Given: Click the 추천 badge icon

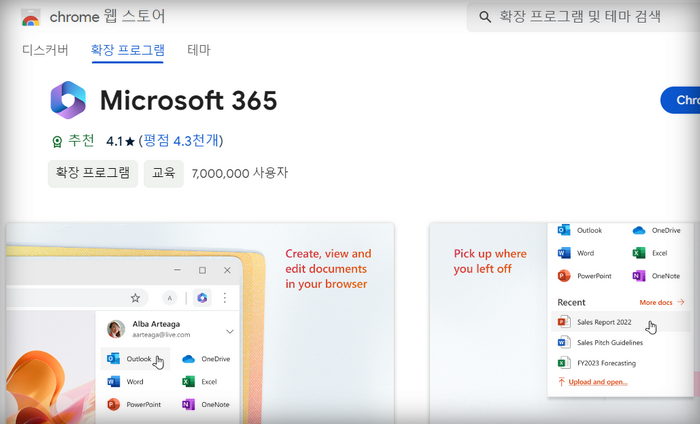Looking at the screenshot, I should pos(57,141).
